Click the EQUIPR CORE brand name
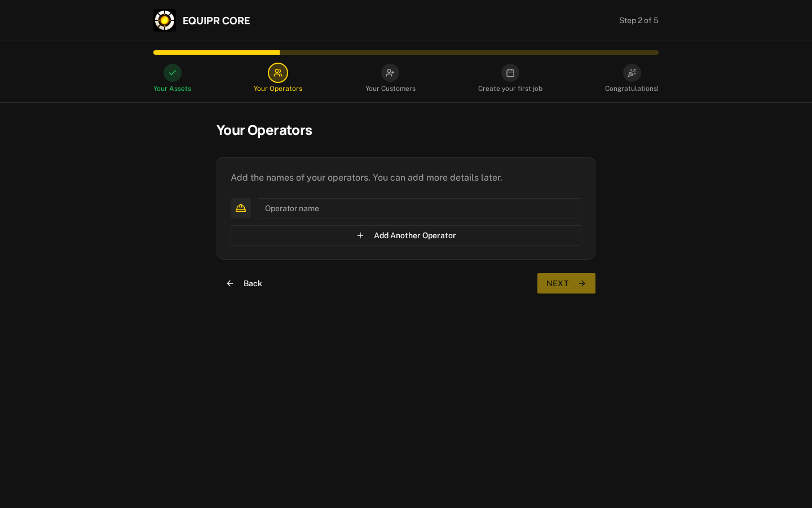Viewport: 812px width, 508px height. pos(217,20)
